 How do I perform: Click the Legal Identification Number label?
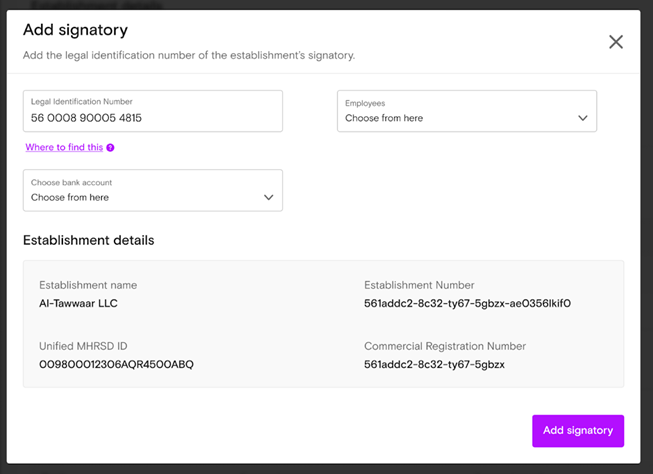82,102
